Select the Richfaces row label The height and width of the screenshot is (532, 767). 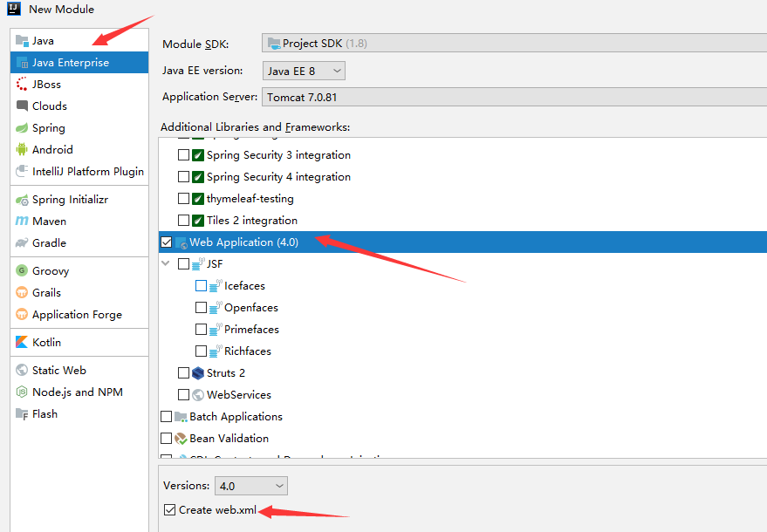coord(248,351)
